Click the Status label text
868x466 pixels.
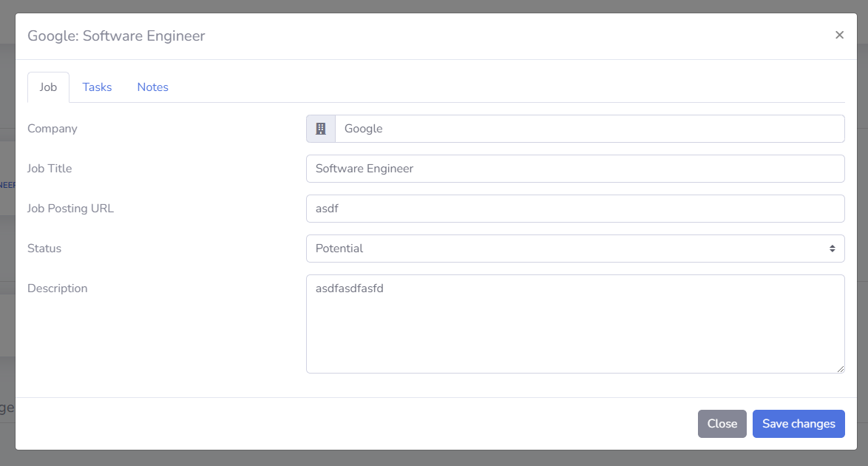click(44, 249)
